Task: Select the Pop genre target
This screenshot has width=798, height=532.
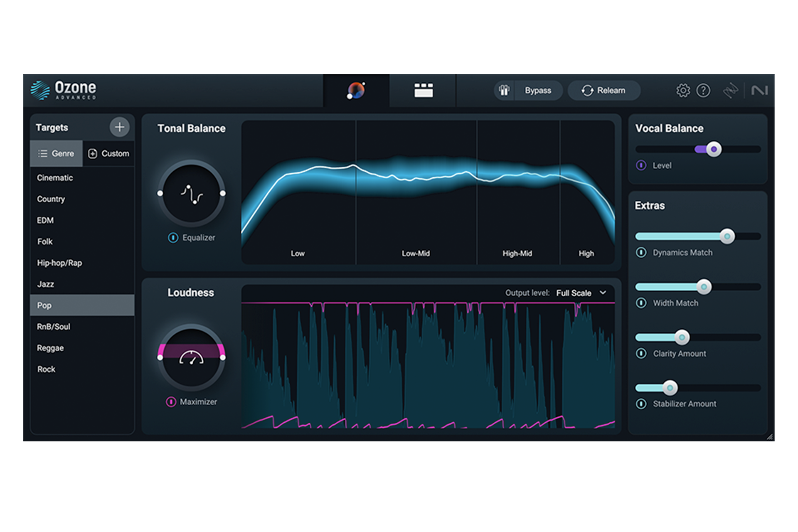Action: (82, 305)
